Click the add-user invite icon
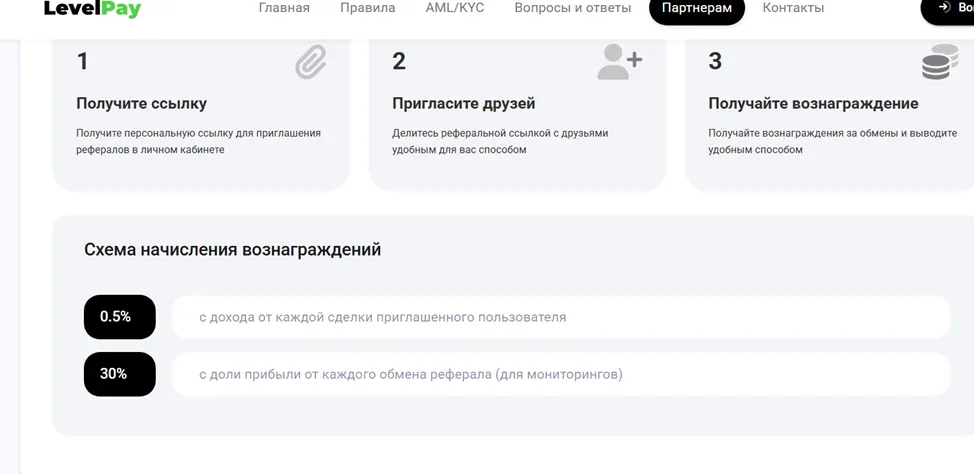This screenshot has height=474, width=974. pyautogui.click(x=619, y=62)
